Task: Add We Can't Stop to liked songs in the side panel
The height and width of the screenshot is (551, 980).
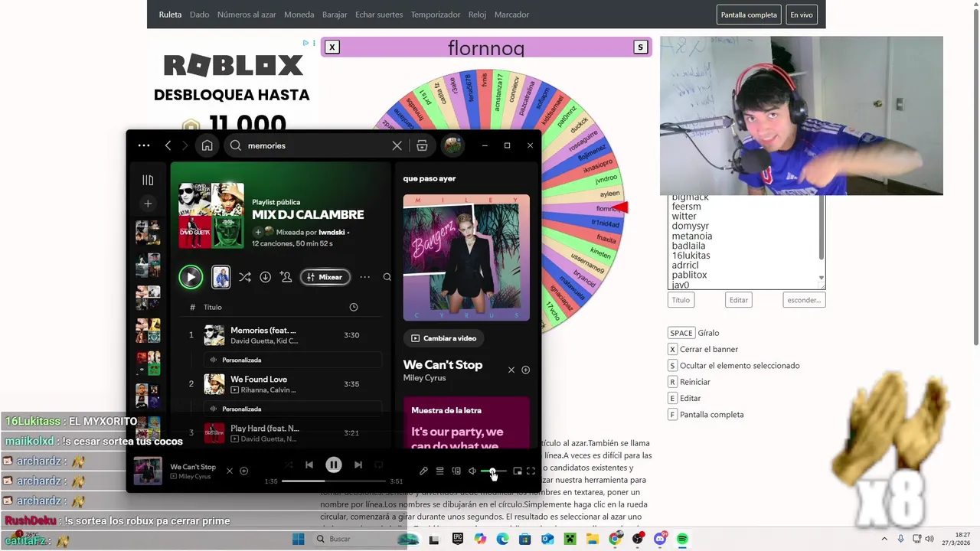Action: coord(526,370)
